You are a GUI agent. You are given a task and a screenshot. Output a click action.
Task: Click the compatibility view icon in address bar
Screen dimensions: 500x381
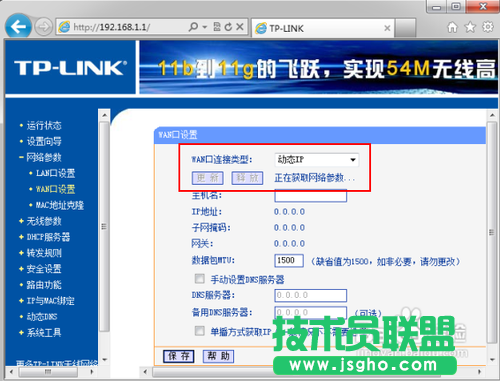coord(217,27)
